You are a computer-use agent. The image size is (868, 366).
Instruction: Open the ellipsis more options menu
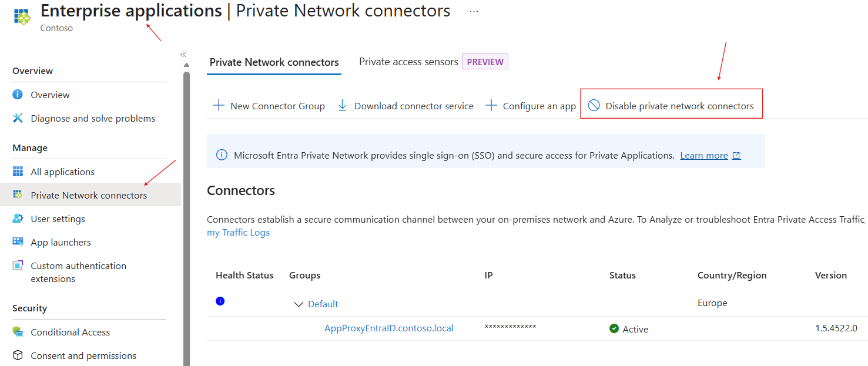(474, 11)
